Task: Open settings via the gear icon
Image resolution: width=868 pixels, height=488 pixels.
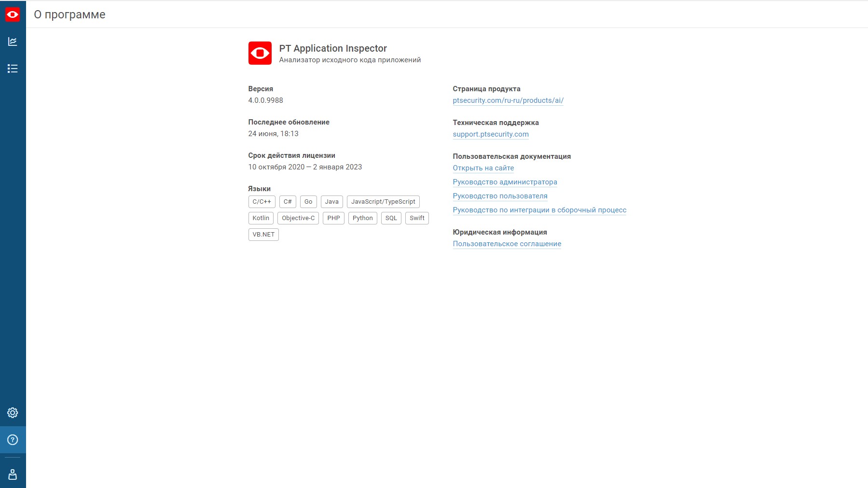Action: pos(13,413)
